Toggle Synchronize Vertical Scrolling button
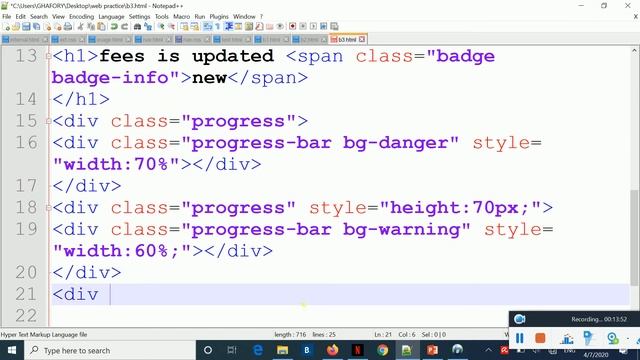The width and height of the screenshot is (640, 360). tap(184, 27)
